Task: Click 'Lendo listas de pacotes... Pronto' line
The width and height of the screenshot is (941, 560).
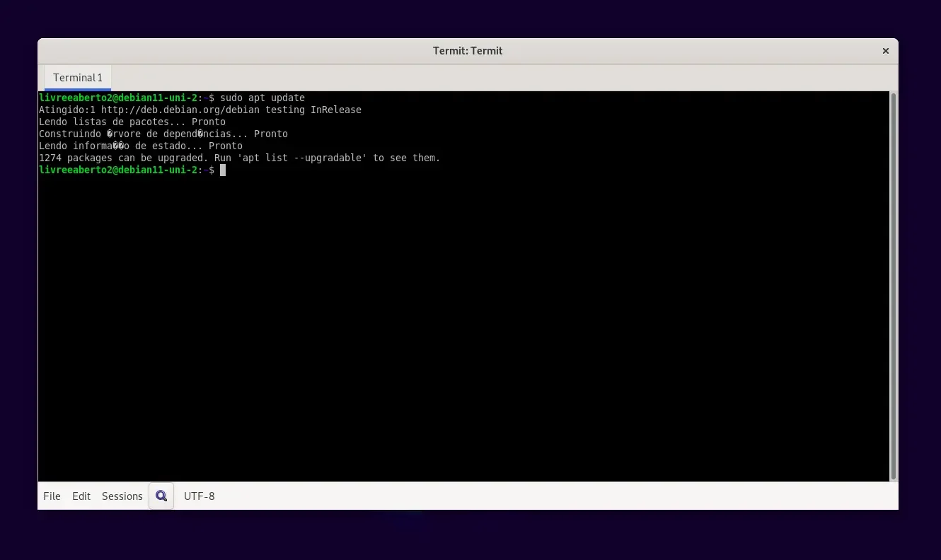Action: tap(132, 122)
